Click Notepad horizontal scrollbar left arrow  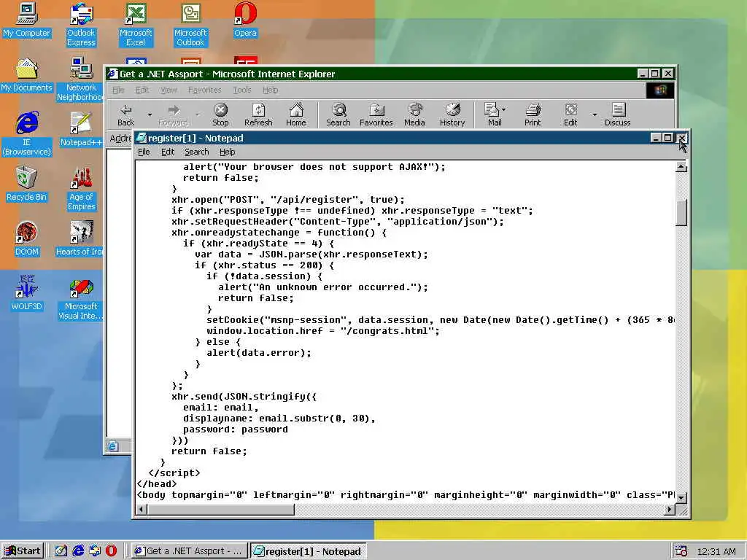pyautogui.click(x=141, y=510)
